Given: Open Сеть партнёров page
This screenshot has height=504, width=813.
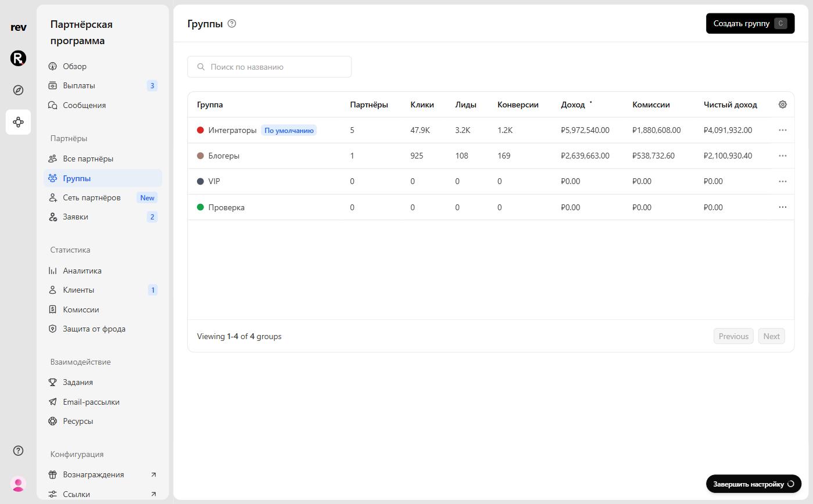Looking at the screenshot, I should pyautogui.click(x=103, y=197).
